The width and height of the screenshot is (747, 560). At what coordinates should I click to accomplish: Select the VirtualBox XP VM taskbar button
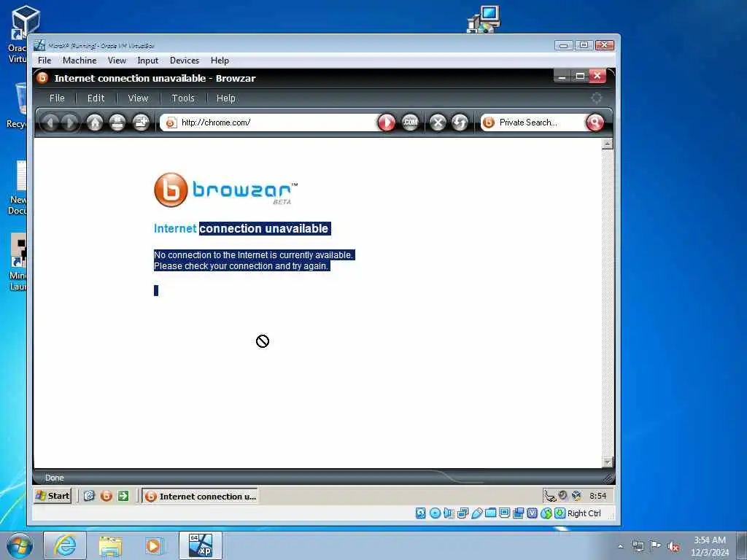[x=200, y=545]
